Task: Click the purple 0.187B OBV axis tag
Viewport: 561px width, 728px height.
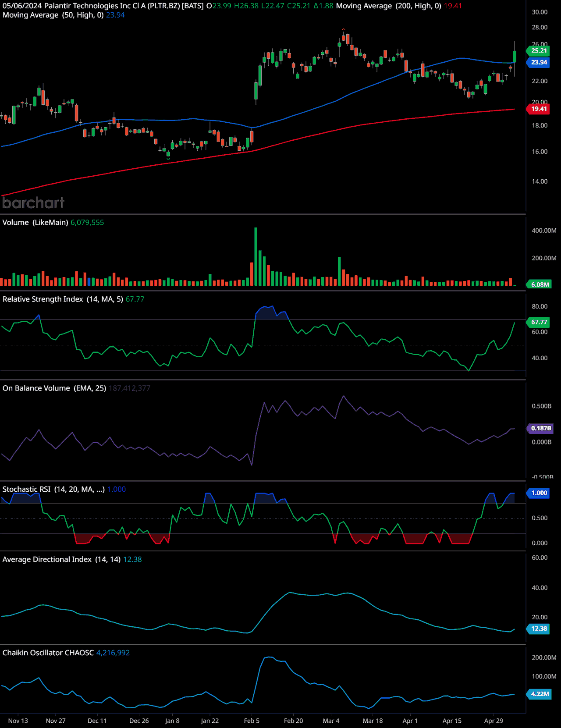Action: [x=540, y=428]
